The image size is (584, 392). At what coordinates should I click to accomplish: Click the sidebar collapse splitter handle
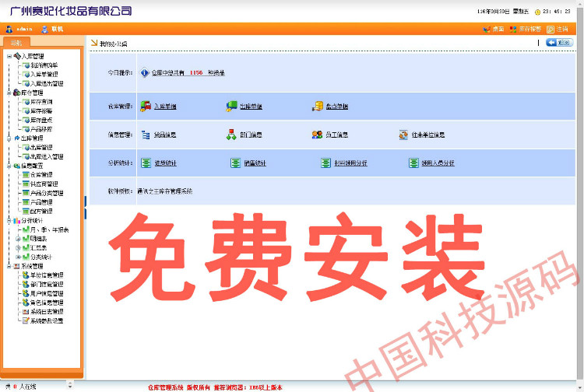click(85, 207)
